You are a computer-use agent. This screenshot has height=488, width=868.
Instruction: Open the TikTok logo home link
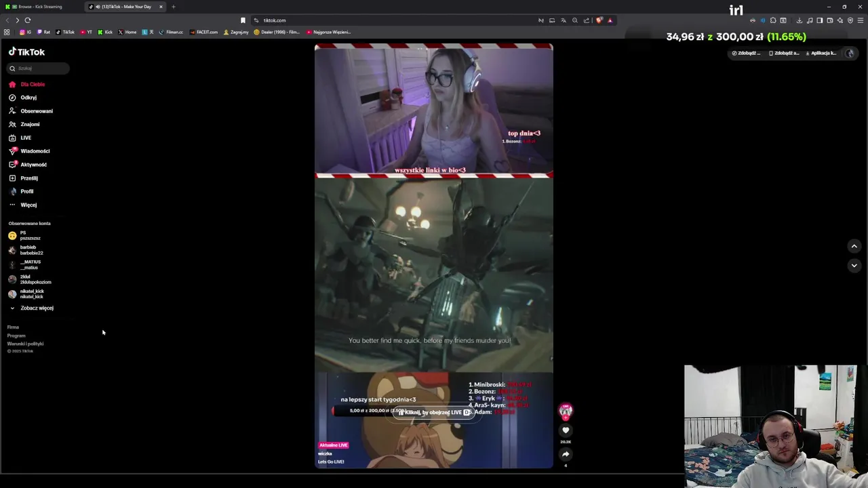coord(27,52)
